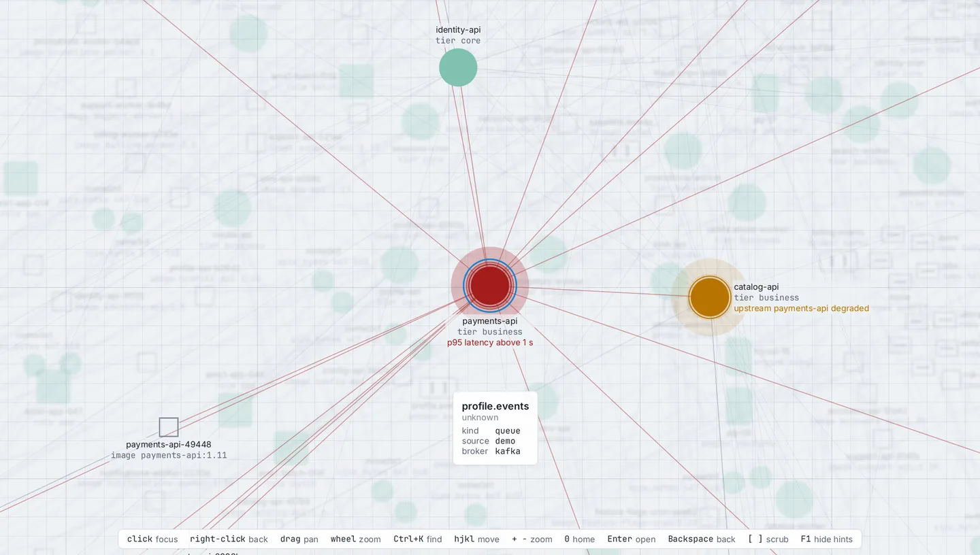Click the "payments-api-49448" label

[x=169, y=445]
